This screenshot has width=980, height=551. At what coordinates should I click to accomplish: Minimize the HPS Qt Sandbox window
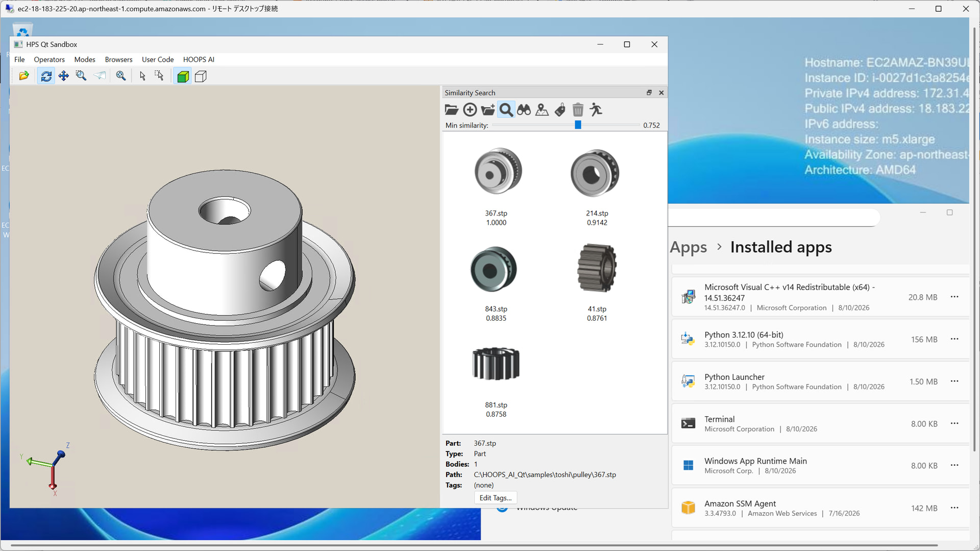(x=600, y=44)
